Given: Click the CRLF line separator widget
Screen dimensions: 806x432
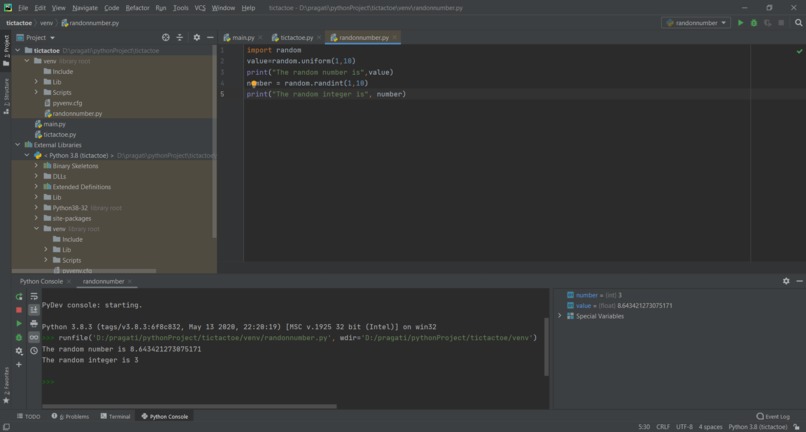Looking at the screenshot, I should 663,427.
